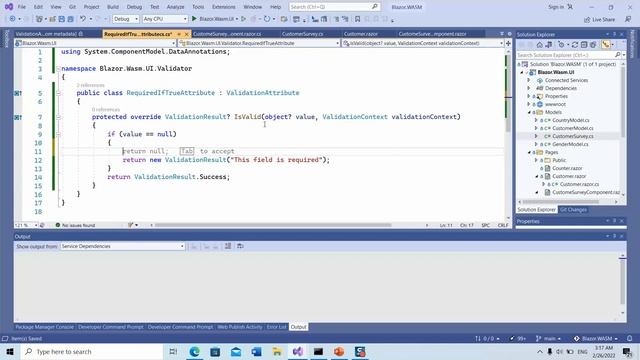Switch to the Git Changes tab
This screenshot has width=640, height=360.
click(573, 210)
